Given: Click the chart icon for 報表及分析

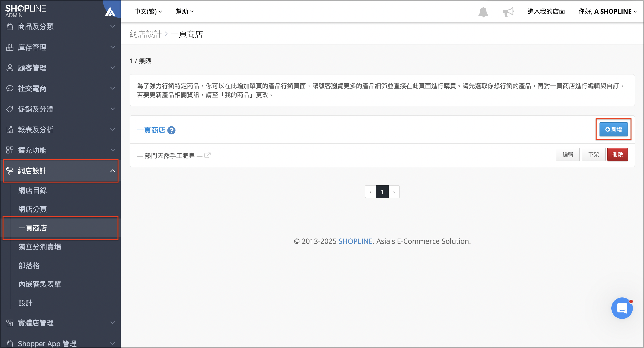Looking at the screenshot, I should point(10,129).
